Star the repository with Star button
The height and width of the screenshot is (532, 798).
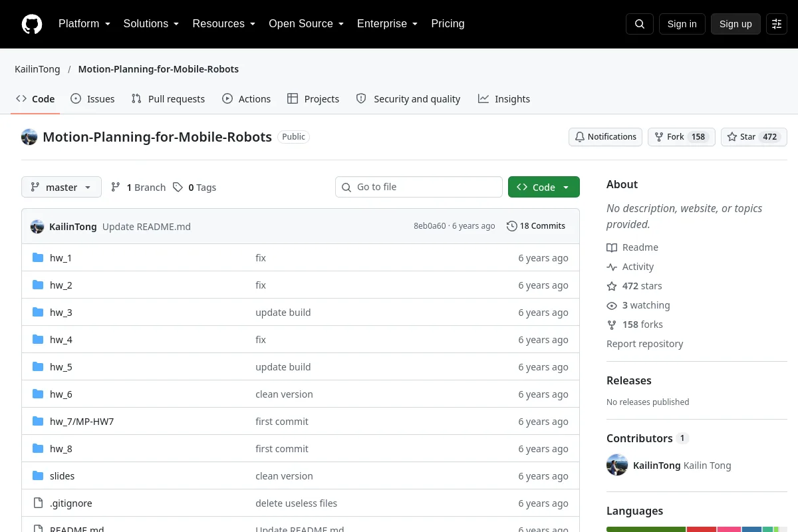[x=754, y=137]
